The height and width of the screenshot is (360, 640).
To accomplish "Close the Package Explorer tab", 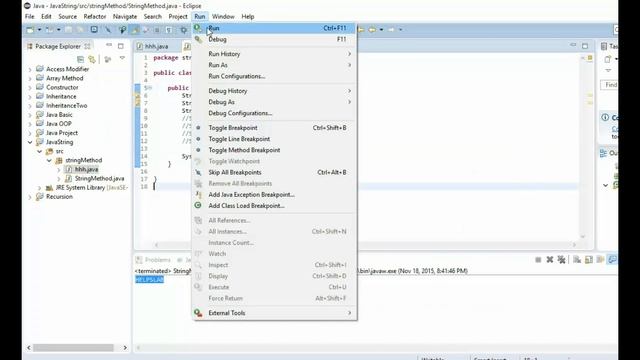I will (87, 46).
